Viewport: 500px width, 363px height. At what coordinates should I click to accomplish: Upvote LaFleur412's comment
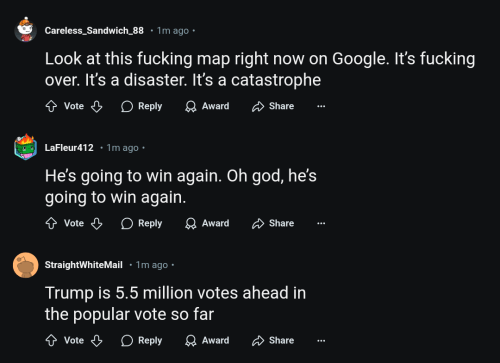tap(51, 223)
